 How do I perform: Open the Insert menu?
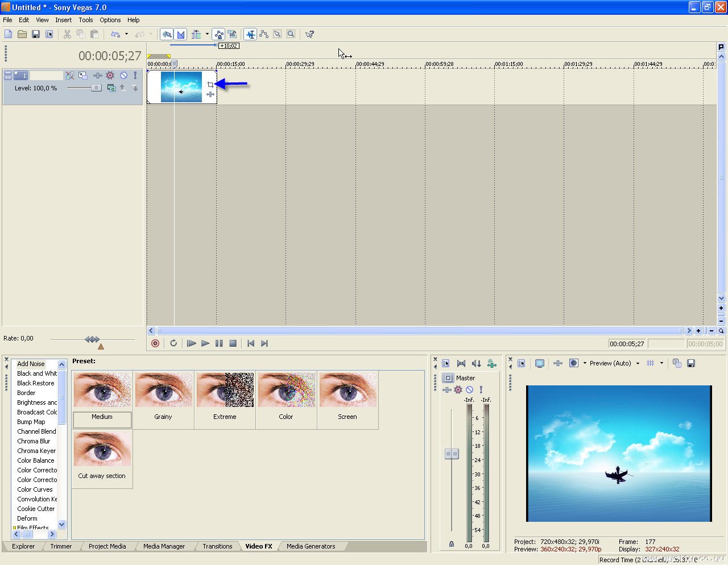[x=63, y=20]
